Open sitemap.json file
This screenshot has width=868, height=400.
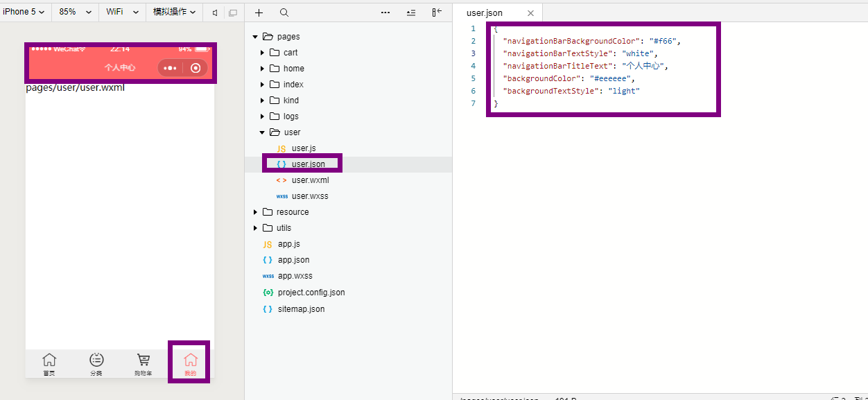pyautogui.click(x=301, y=309)
